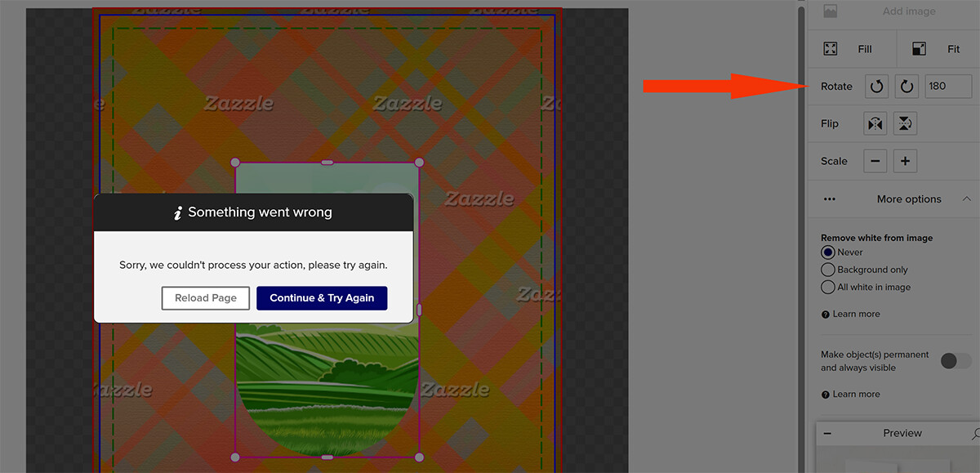Open Learn more under remove white options
Image resolution: width=980 pixels, height=473 pixels.
click(x=856, y=315)
